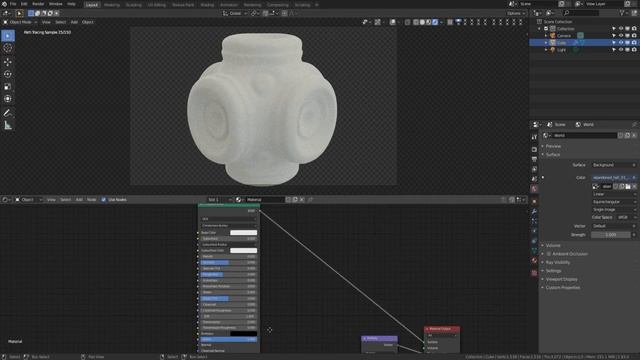Viewport: 640px width, 360px height.
Task: Open the viewport Options dropdown
Action: (516, 13)
